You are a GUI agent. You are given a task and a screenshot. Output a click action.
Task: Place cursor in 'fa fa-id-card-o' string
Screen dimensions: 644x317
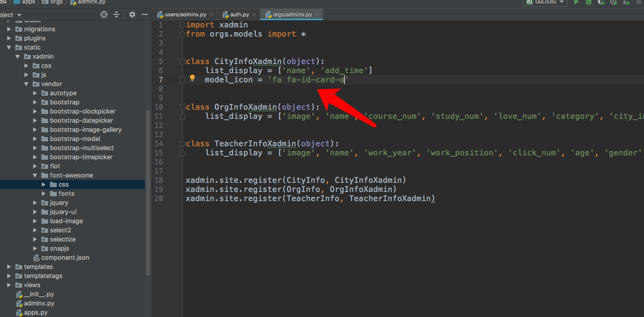(x=308, y=80)
